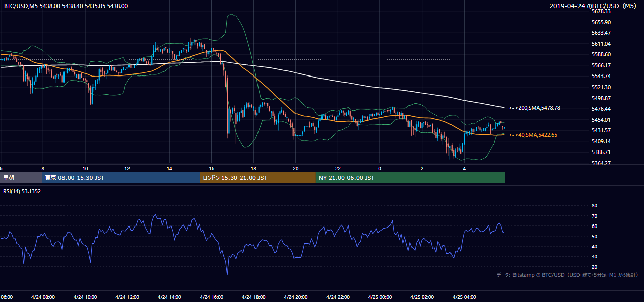Click the 5678.33 price axis label
This screenshot has height=302, width=644.
pyautogui.click(x=601, y=11)
